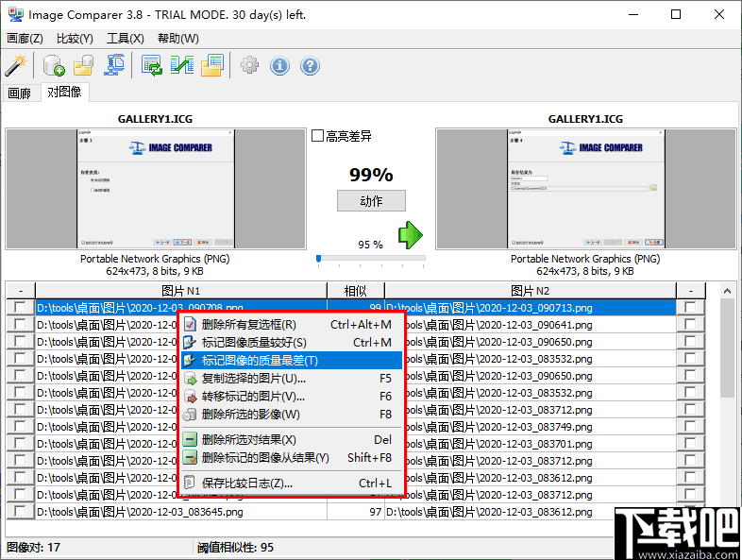Tick right checkbox for 083701.png row
Image resolution: width=742 pixels, height=560 pixels.
coord(690,444)
